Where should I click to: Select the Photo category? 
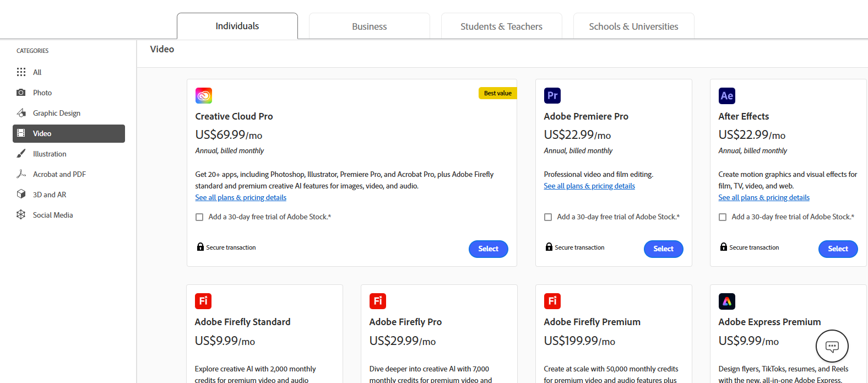[x=69, y=93]
